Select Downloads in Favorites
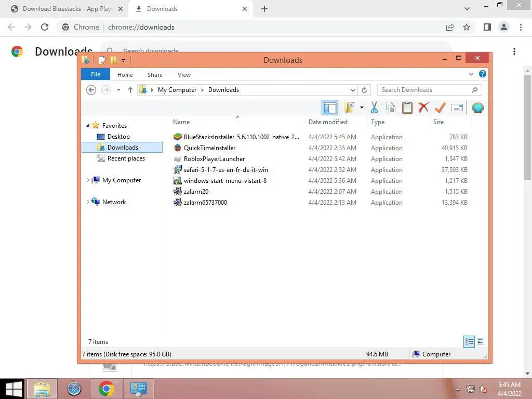This screenshot has height=399, width=532. 123,147
